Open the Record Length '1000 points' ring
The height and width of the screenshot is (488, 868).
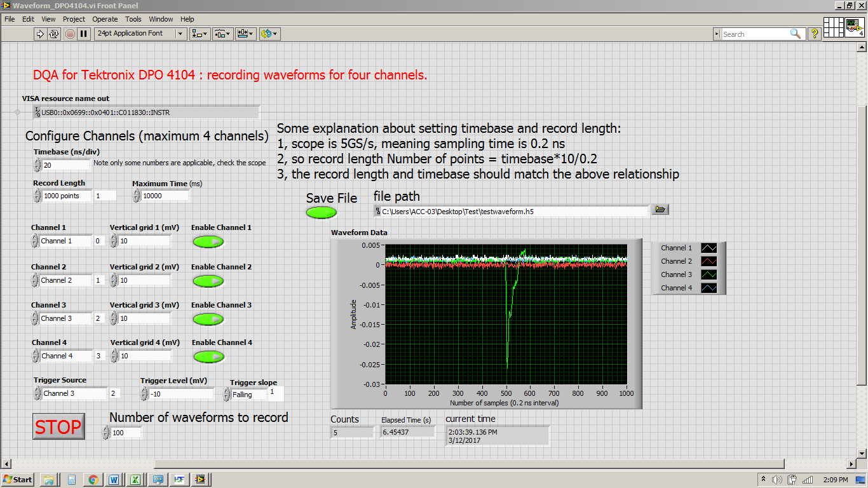(x=67, y=196)
